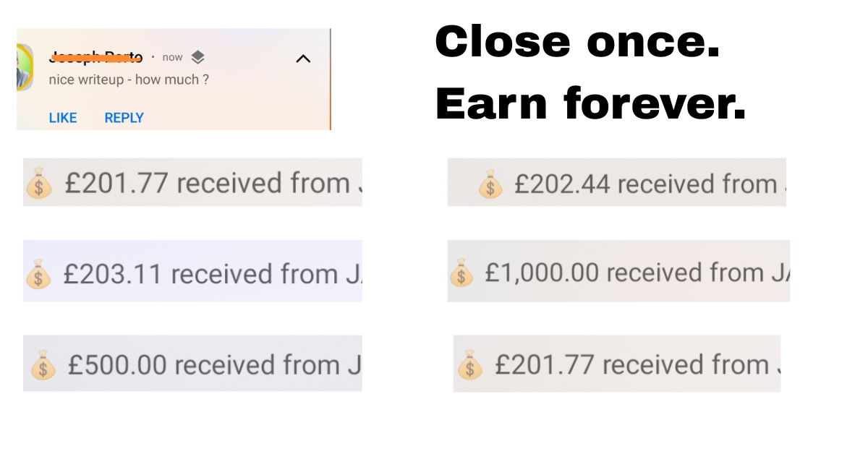Select the 'Earn forever.' headline text
Viewport: 868px width, 454px height.
click(x=590, y=103)
